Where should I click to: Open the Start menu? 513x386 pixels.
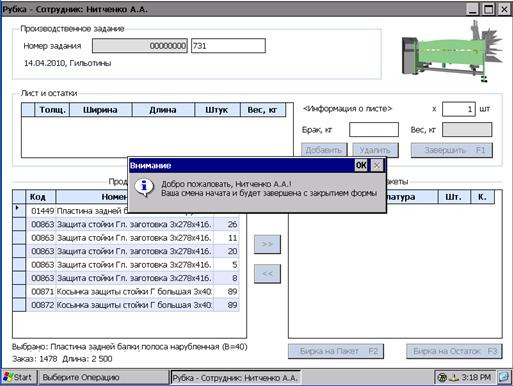[19, 377]
